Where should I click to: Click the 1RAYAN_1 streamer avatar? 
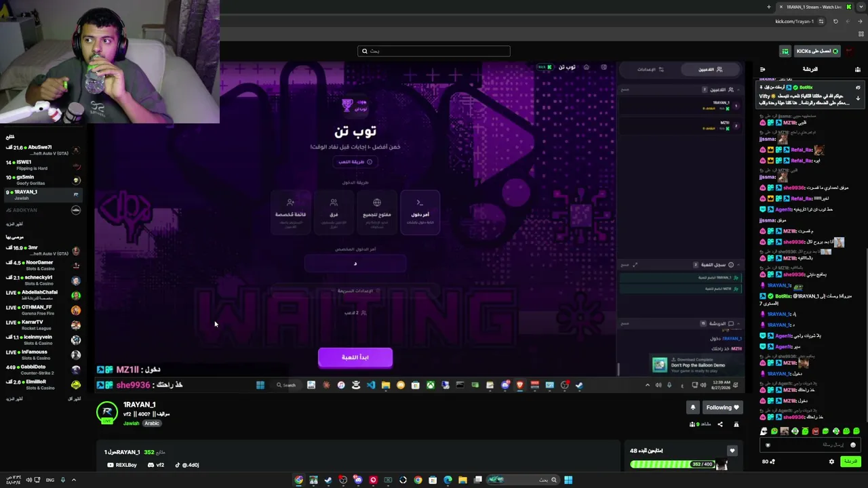[107, 413]
